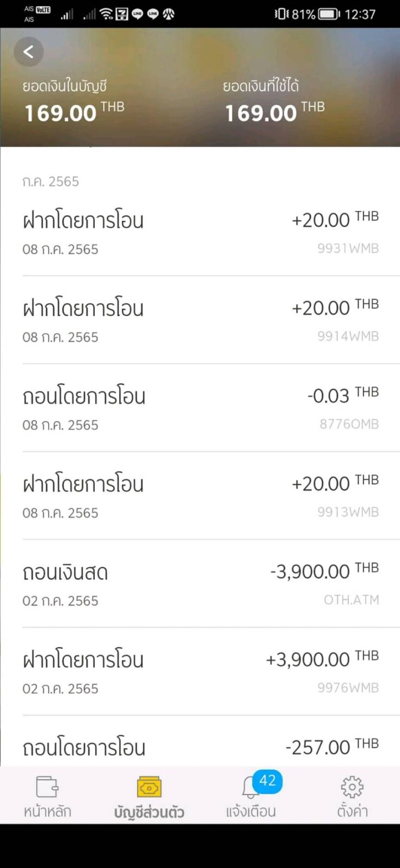Open the +20.00 deposit with reference 9931WMB
Image resolution: width=400 pixels, height=868 pixels.
click(x=200, y=233)
